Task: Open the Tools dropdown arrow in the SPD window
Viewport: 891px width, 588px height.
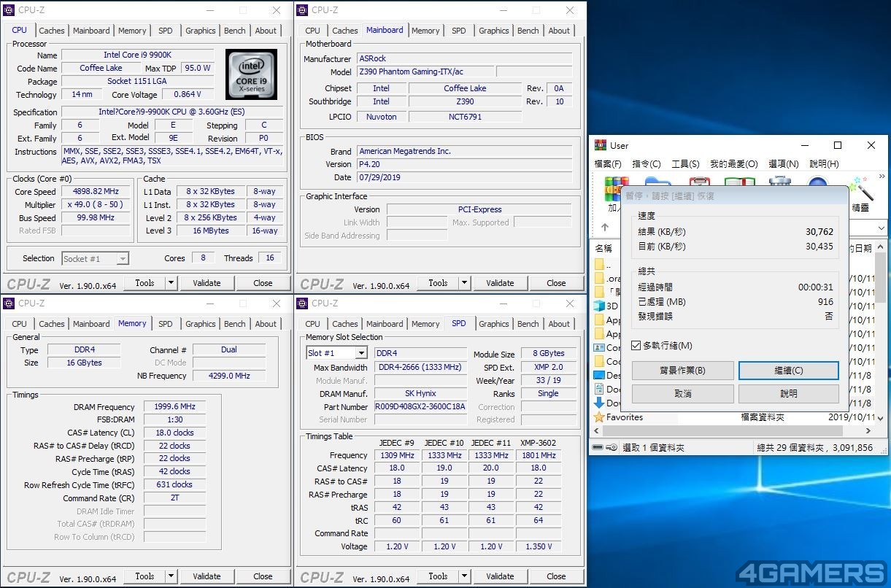Action: pyautogui.click(x=464, y=576)
